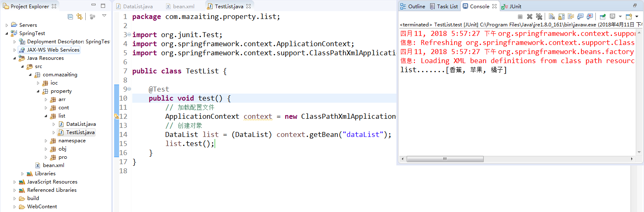Pin the Console view
Screen dimensions: 644x212
pos(603,16)
